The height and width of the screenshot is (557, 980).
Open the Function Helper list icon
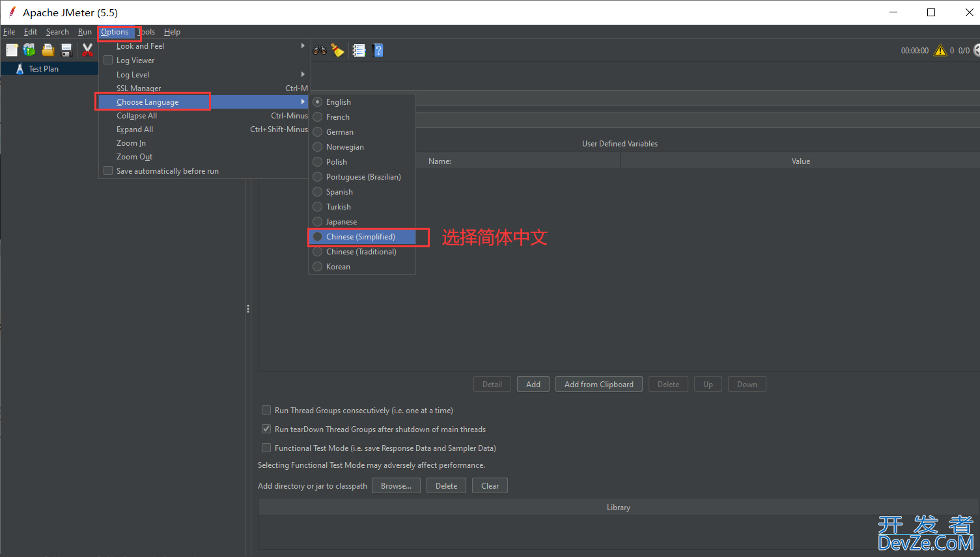pos(359,50)
